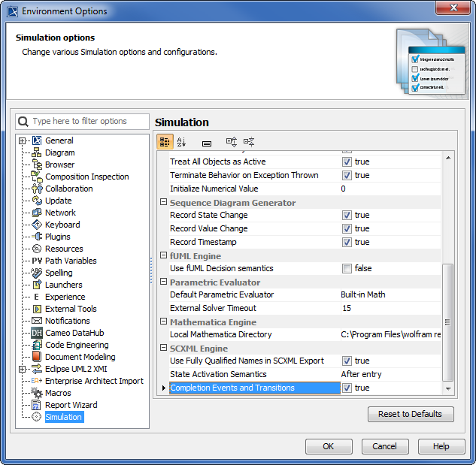Image resolution: width=476 pixels, height=465 pixels.
Task: Edit the External Solver Timeout value 15
Action: click(391, 308)
